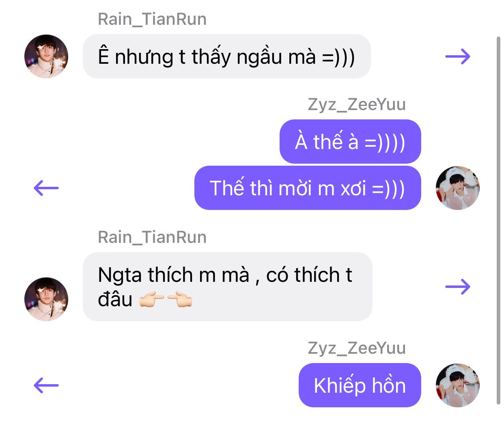
Task: Open Zyz_ZeeYuu avatar next to 'Khiếp hồn' message
Action: coord(458,385)
